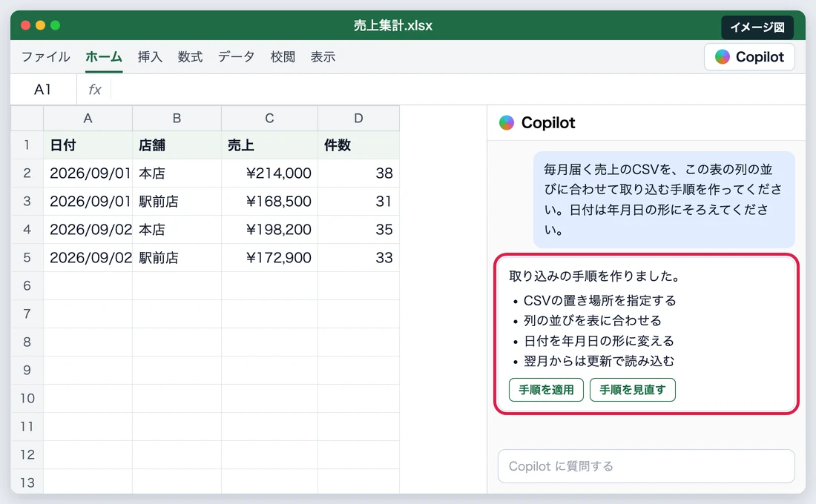Select column C header
Screen dimensions: 816x504
pyautogui.click(x=269, y=118)
